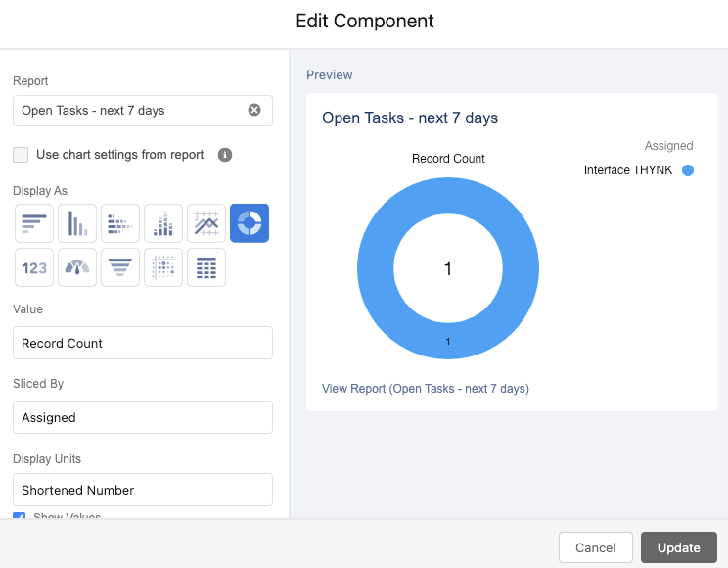The width and height of the screenshot is (728, 568).
Task: Open the Display Units Shortened Number dropdown
Action: click(x=143, y=490)
